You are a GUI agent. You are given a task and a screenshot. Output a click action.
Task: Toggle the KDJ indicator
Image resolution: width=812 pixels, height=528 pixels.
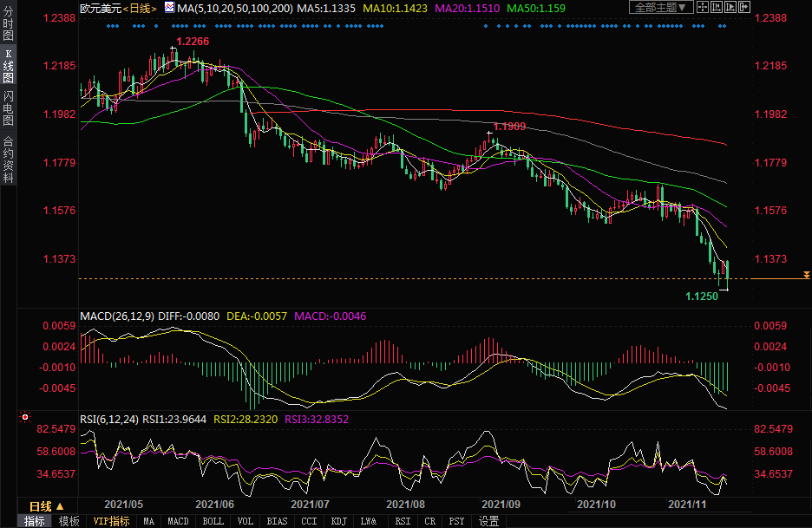tap(338, 521)
